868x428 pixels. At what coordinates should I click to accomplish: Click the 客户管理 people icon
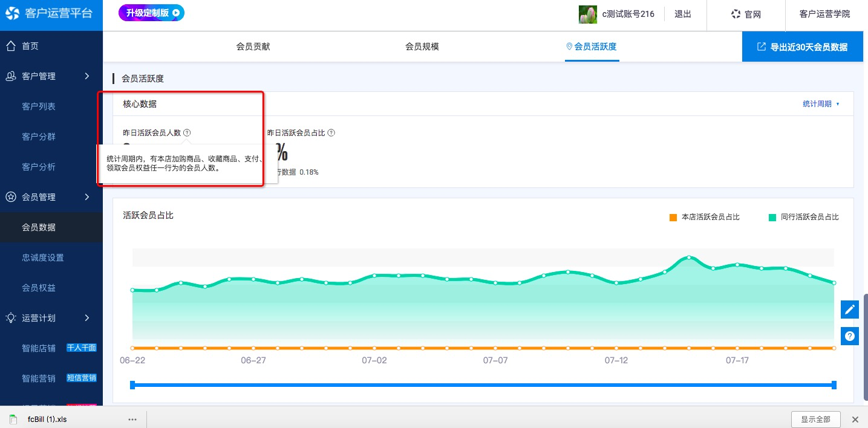point(10,76)
